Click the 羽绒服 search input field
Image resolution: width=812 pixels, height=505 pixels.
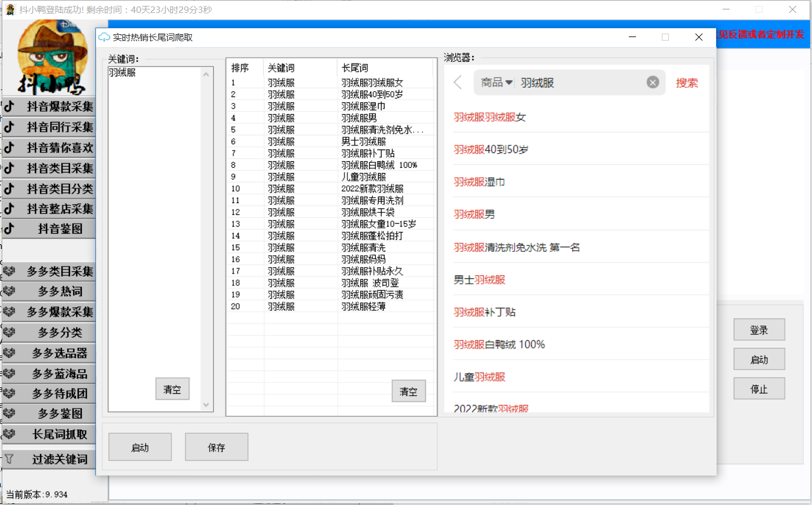coord(580,82)
